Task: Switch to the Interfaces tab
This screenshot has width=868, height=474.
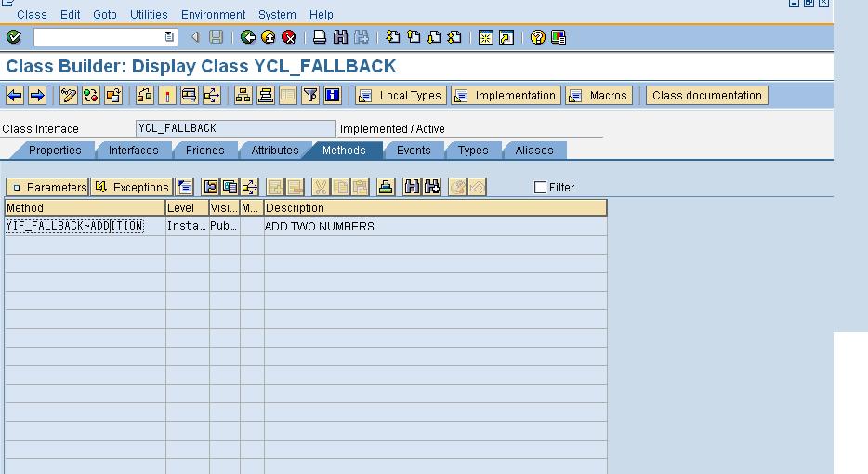Action: tap(134, 150)
